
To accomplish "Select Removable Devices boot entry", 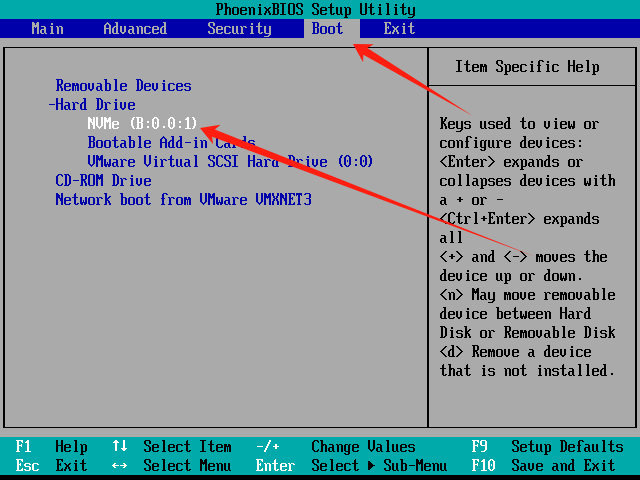I will point(123,86).
